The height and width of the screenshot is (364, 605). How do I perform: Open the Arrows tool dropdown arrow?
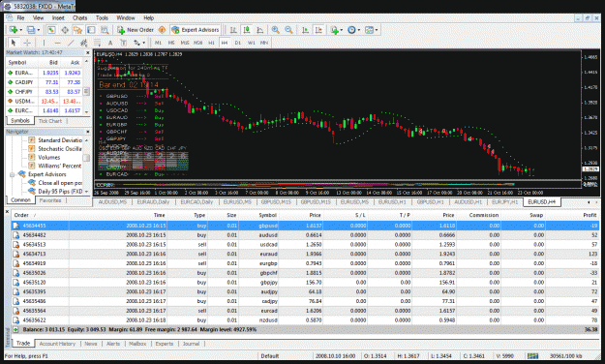[144, 43]
